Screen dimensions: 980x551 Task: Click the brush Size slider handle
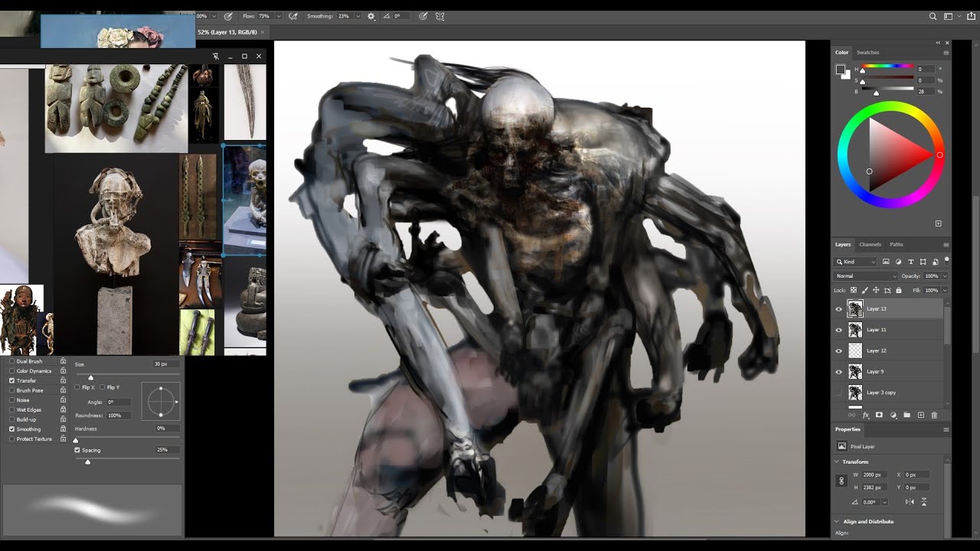(90, 377)
